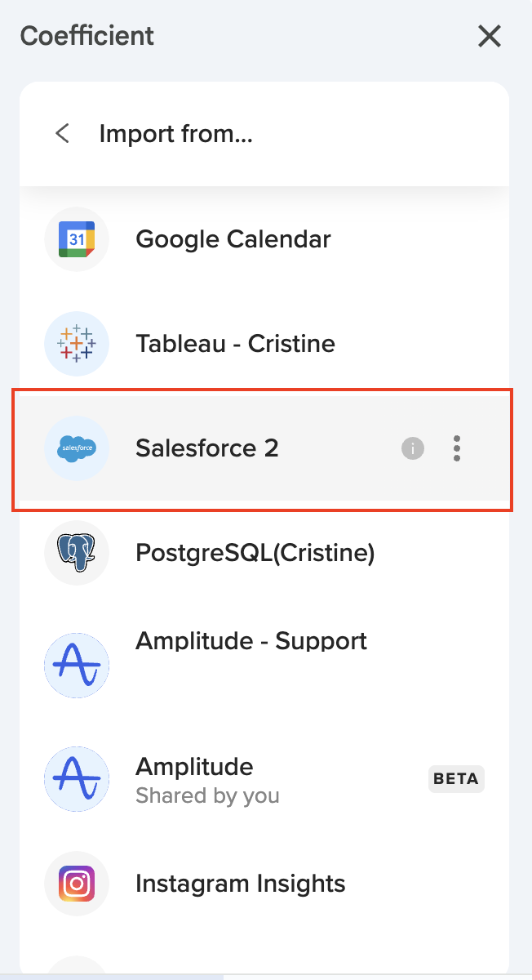The width and height of the screenshot is (532, 980).
Task: Click the Tableau - Cristine connector icon
Action: coord(76,343)
